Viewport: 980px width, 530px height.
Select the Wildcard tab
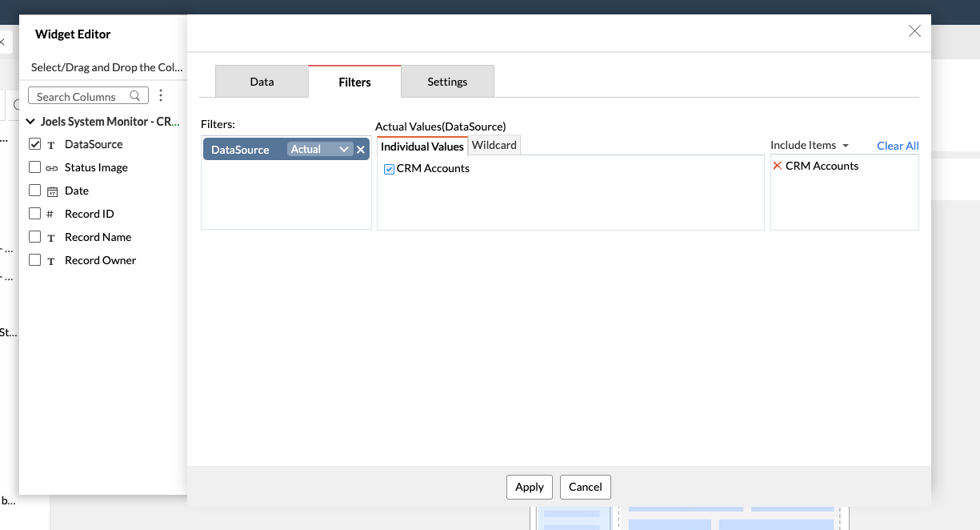pos(494,145)
